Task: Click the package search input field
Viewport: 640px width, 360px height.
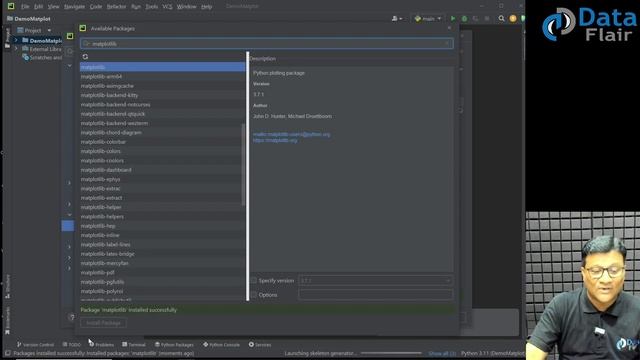Action: coord(267,43)
